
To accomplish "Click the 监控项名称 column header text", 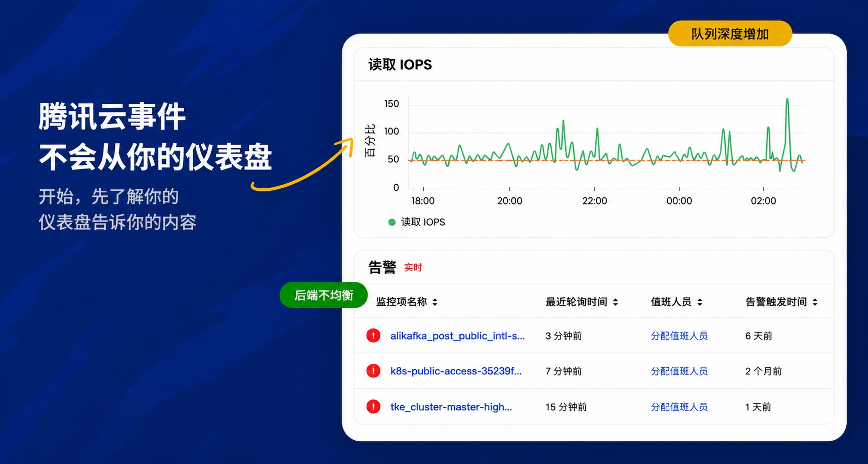I will (402, 302).
